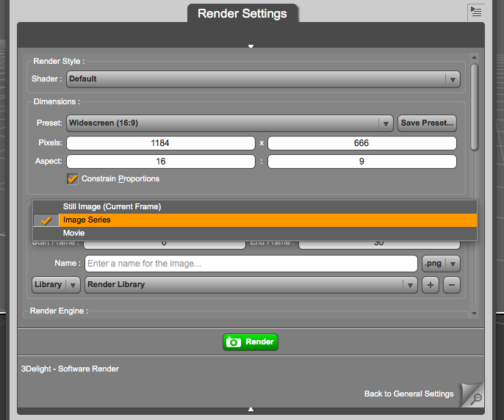Screen dimensions: 504x420
Task: Open the Render Library dropdown
Action: [x=251, y=285]
